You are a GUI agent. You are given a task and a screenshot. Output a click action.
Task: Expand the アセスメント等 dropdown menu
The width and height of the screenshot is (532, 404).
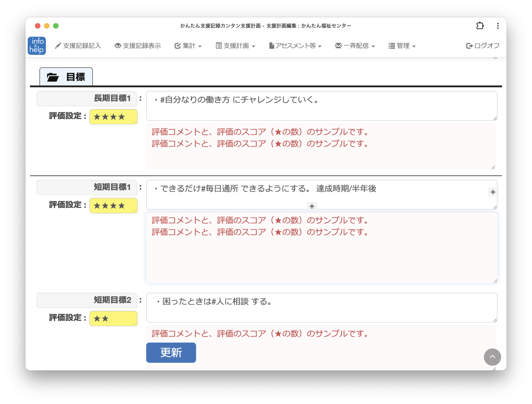pos(295,46)
